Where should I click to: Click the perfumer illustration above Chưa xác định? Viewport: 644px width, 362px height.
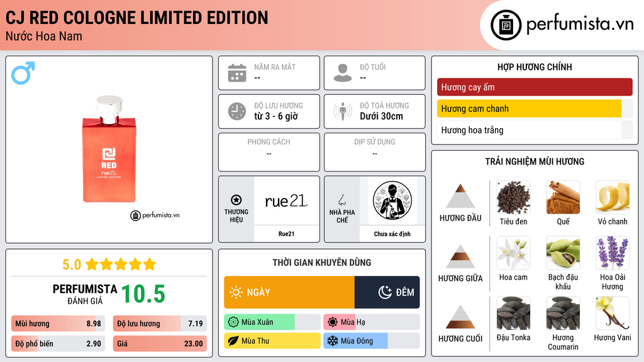392,200
